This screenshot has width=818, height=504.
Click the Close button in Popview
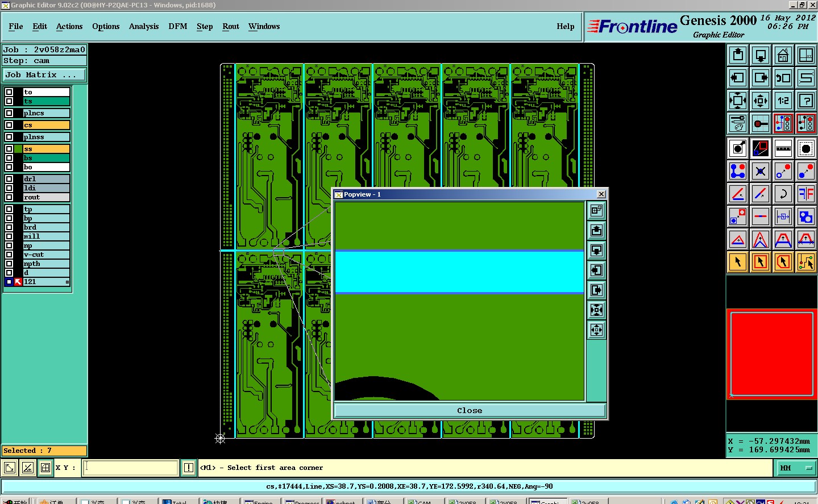point(470,410)
